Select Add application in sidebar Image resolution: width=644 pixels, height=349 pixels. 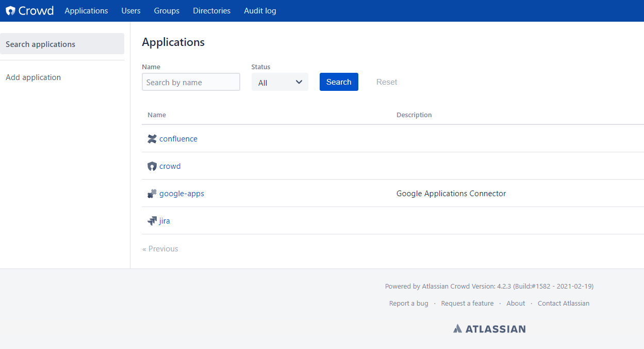click(x=33, y=77)
